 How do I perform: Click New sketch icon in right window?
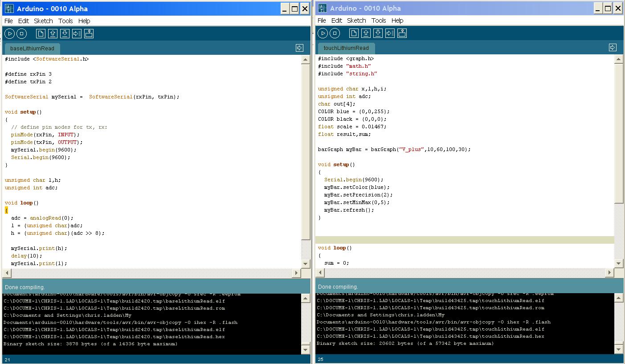point(354,33)
